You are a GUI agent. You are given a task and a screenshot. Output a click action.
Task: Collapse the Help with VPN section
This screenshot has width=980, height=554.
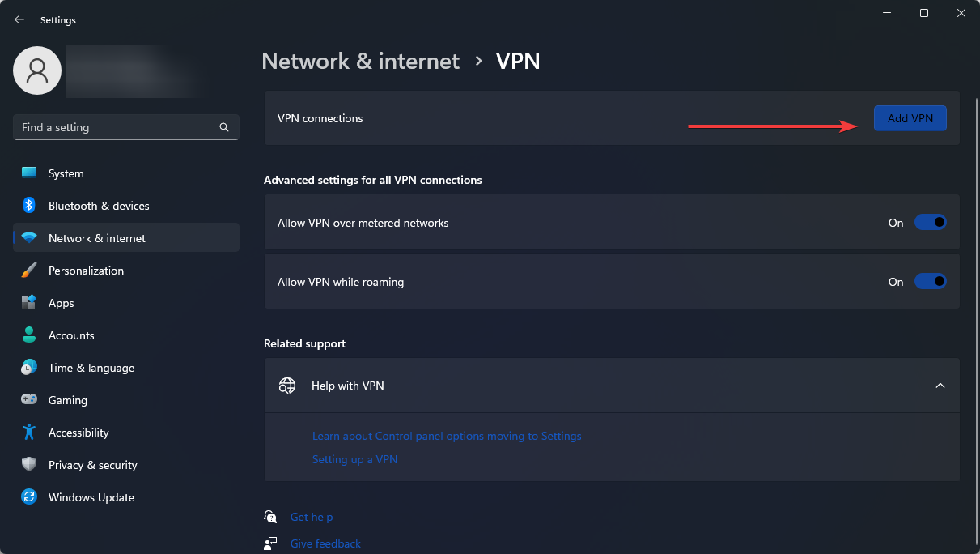click(940, 386)
